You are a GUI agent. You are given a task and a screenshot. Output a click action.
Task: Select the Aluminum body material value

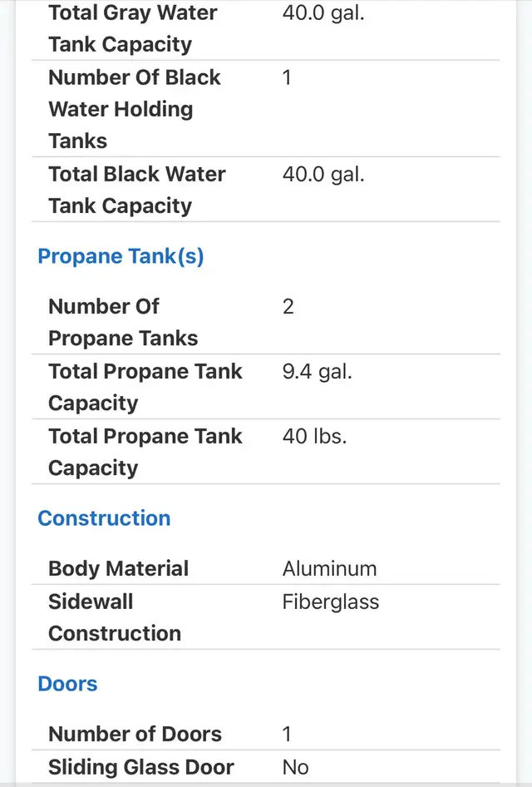[329, 569]
